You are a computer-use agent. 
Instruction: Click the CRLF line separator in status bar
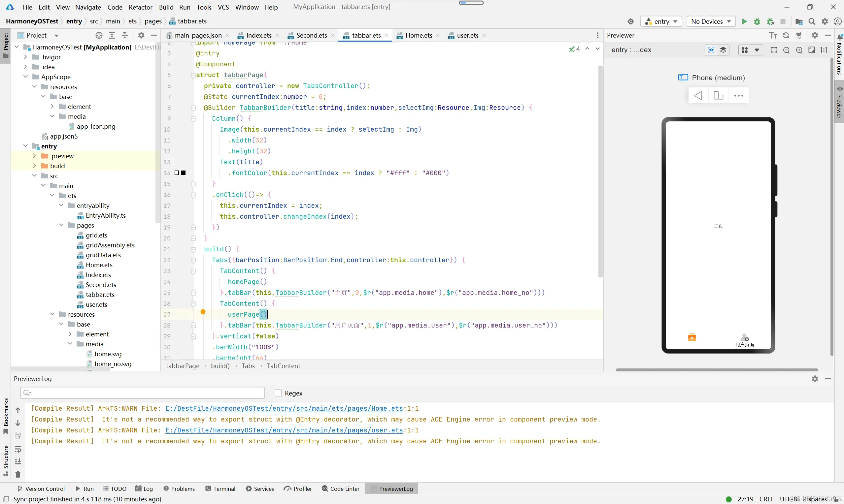point(766,499)
